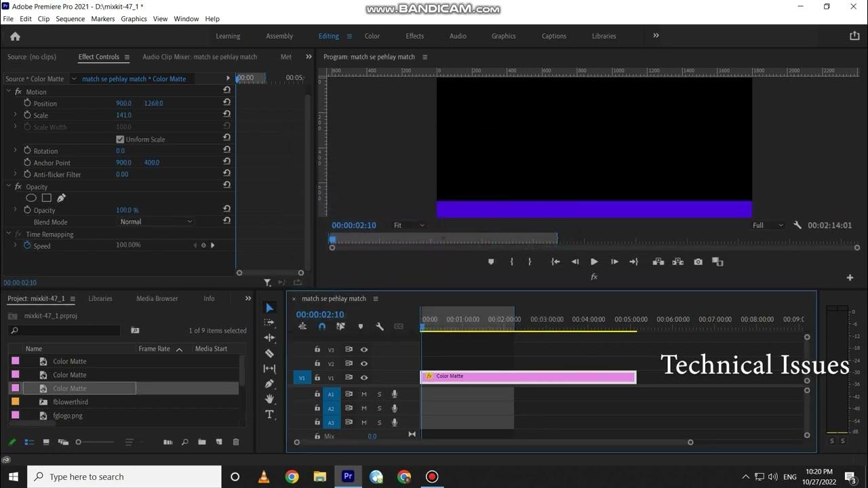Click Export Frame camera icon
This screenshot has width=868, height=488.
pos(698,262)
